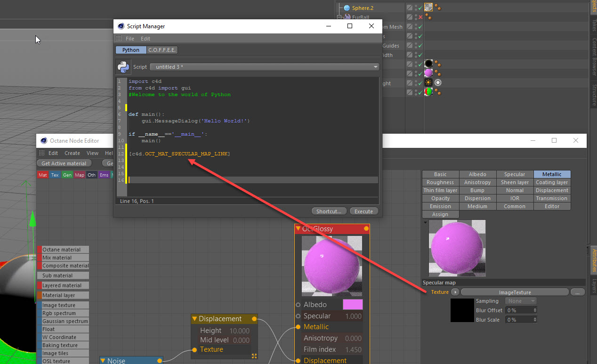Toggle the Mat node filter
Viewport: 597px width, 364px height.
point(43,175)
